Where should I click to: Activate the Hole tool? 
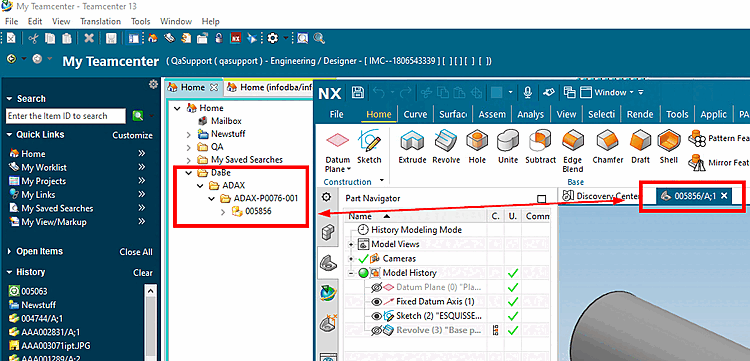point(477,147)
